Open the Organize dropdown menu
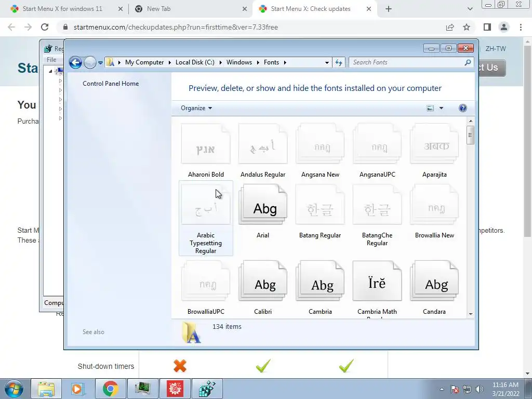Screen dimensions: 532x399 (x=196, y=108)
